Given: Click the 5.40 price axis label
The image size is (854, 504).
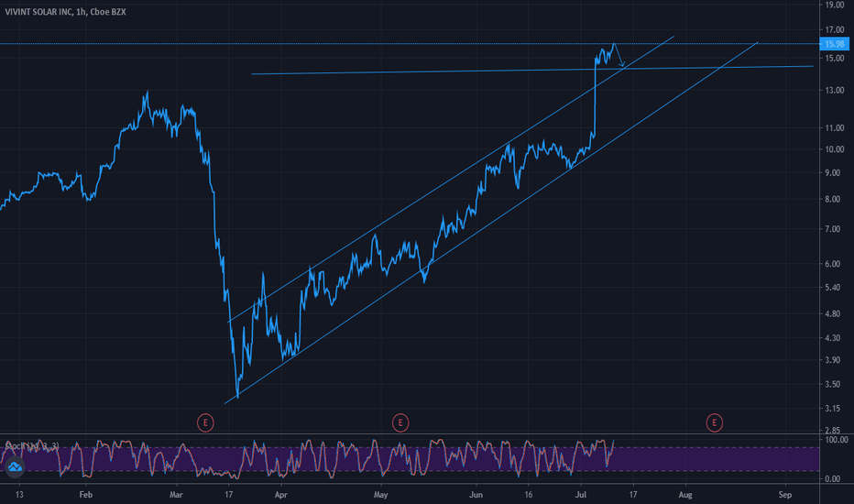Looking at the screenshot, I should (833, 287).
